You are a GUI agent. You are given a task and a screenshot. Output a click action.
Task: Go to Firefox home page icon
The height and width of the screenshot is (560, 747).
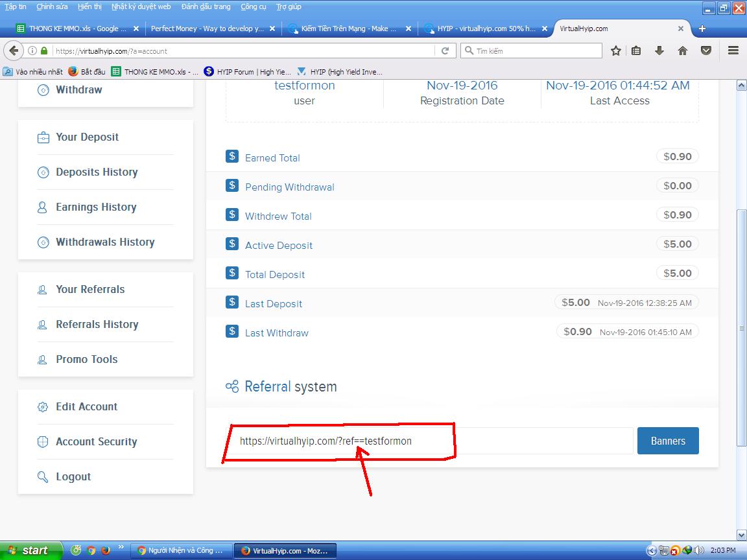tap(683, 51)
